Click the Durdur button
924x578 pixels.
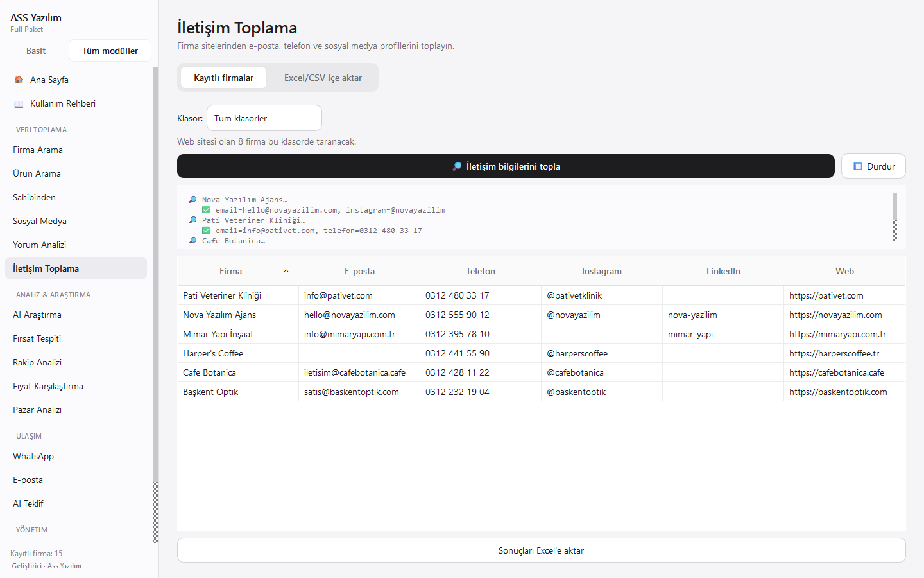[873, 166]
